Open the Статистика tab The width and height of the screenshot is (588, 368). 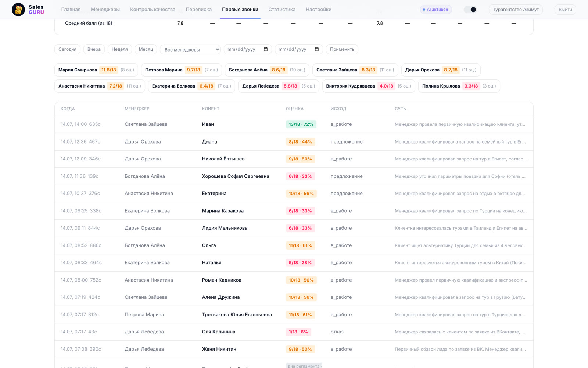(x=282, y=10)
